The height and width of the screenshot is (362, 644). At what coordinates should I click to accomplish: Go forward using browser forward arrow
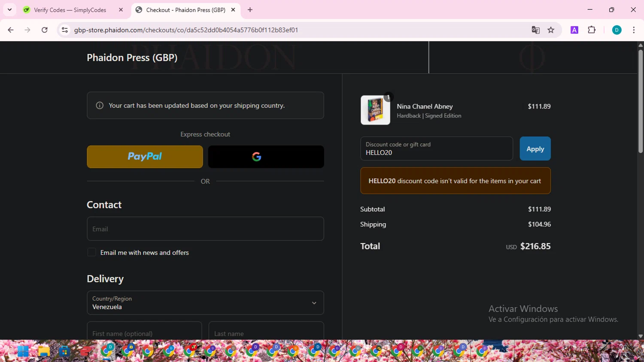point(27,30)
